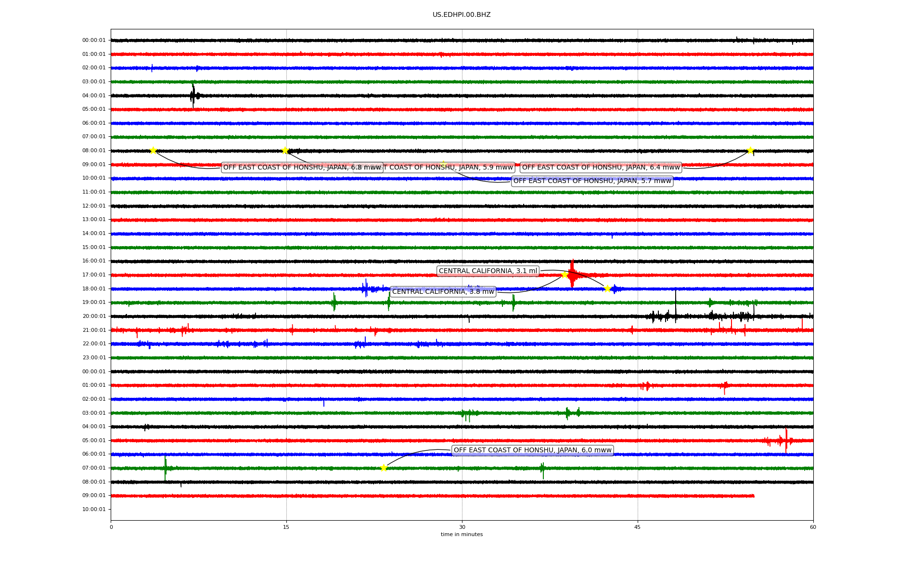Click the Honshu Japan 6.0 mww annotation label
Viewport: 924px width, 578px height.
click(532, 450)
